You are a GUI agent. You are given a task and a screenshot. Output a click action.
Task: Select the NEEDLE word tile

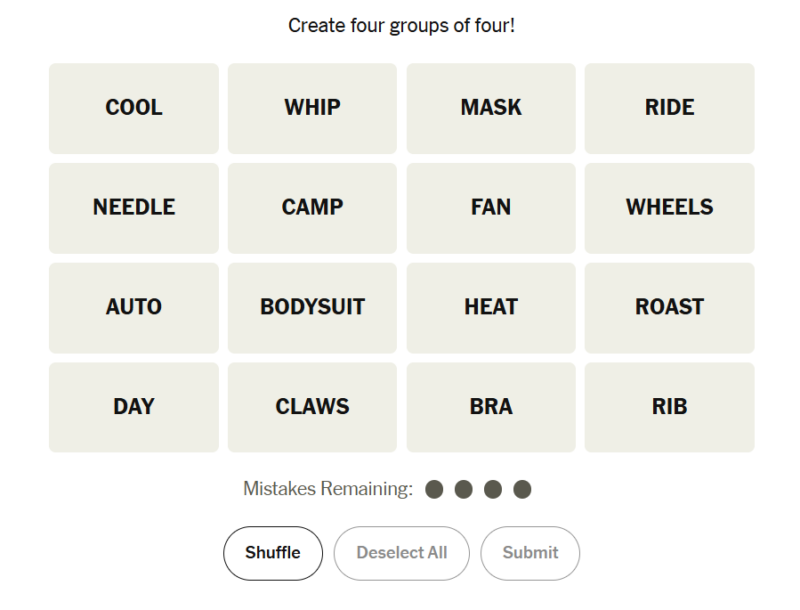pyautogui.click(x=134, y=208)
